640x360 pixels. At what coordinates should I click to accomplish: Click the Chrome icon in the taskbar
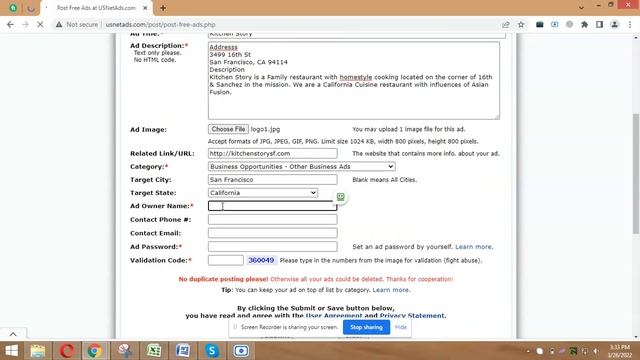[95, 351]
